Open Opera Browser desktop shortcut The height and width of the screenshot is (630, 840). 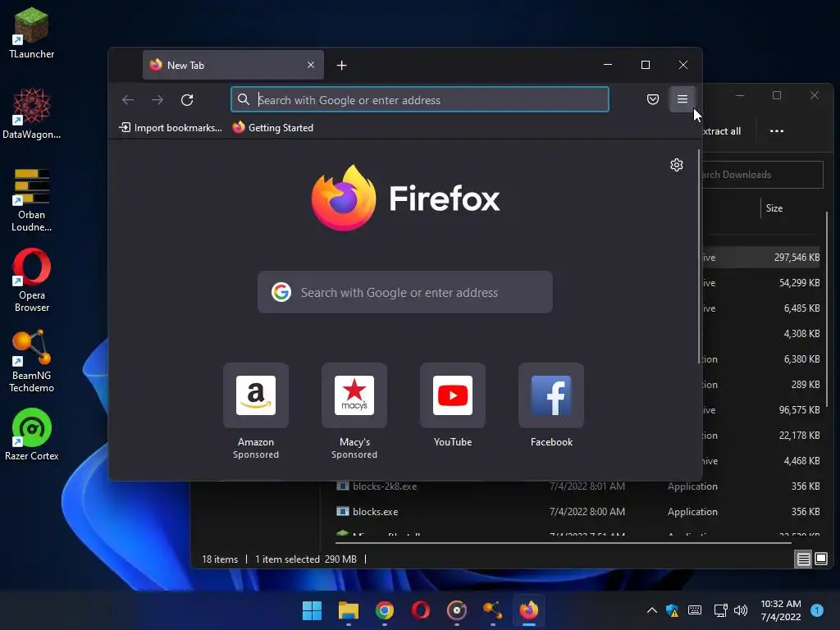pos(32,281)
